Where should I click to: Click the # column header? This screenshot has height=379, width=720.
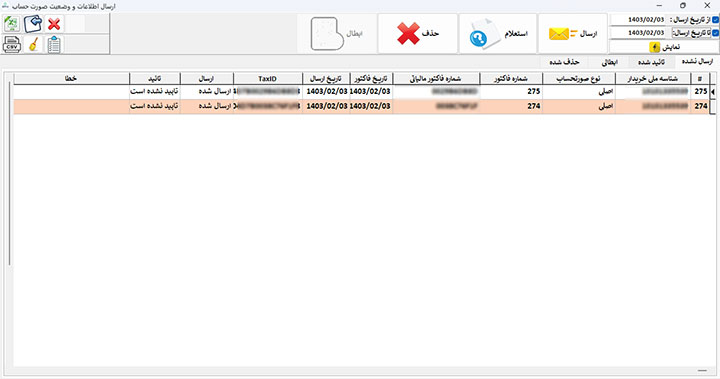click(x=699, y=79)
